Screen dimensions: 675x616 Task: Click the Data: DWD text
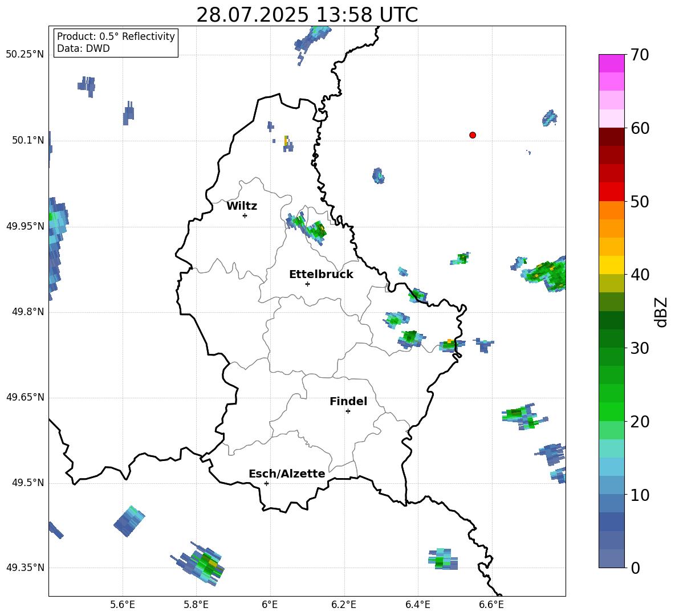83,48
